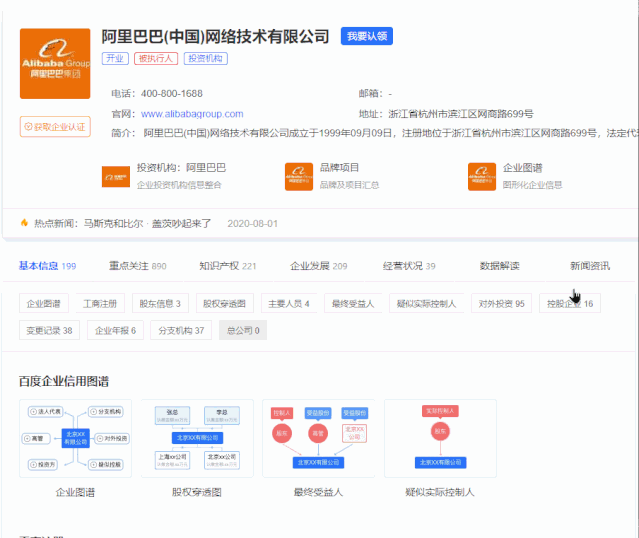639x538 pixels.
Task: Click the address 浙江省杭州市滨江区网商路699号
Action: (x=461, y=114)
